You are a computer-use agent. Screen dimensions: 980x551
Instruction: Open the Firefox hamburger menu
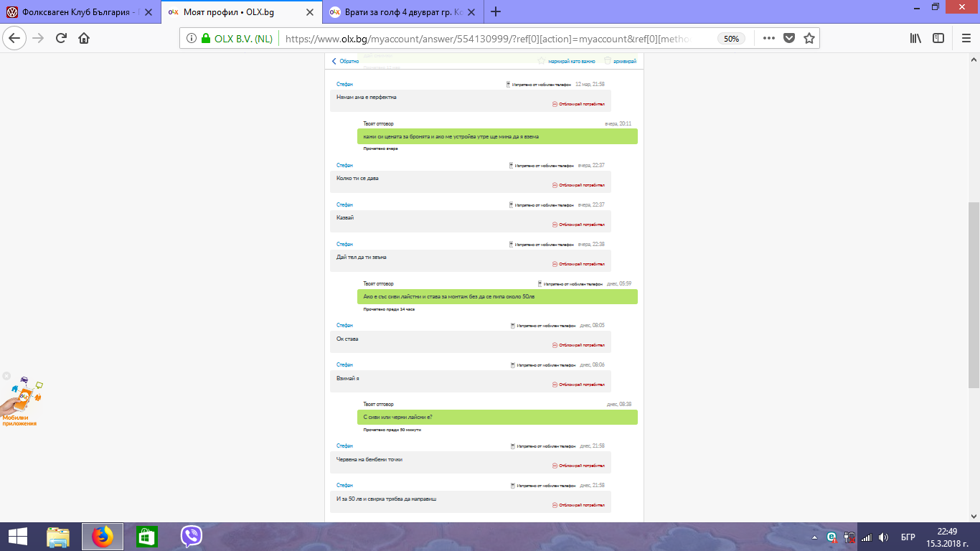965,39
